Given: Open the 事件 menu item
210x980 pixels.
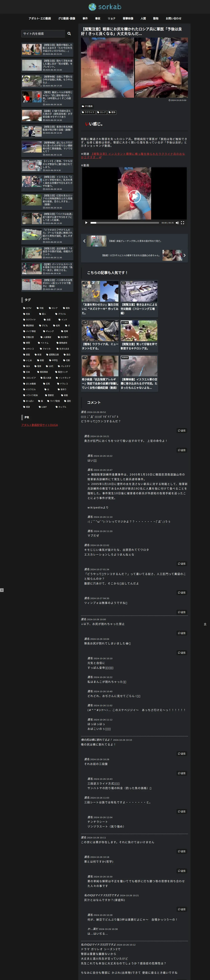Looking at the screenshot, I should click(x=85, y=18).
